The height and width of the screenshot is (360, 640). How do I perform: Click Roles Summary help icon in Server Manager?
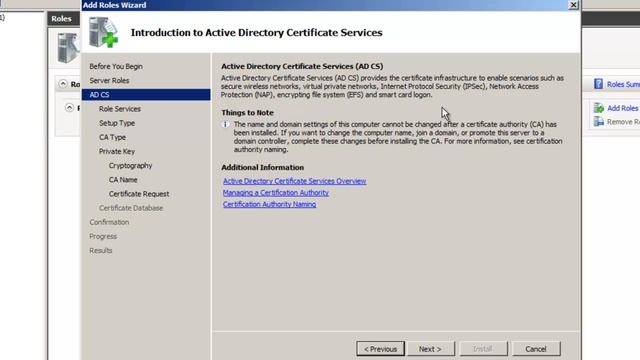click(x=598, y=84)
